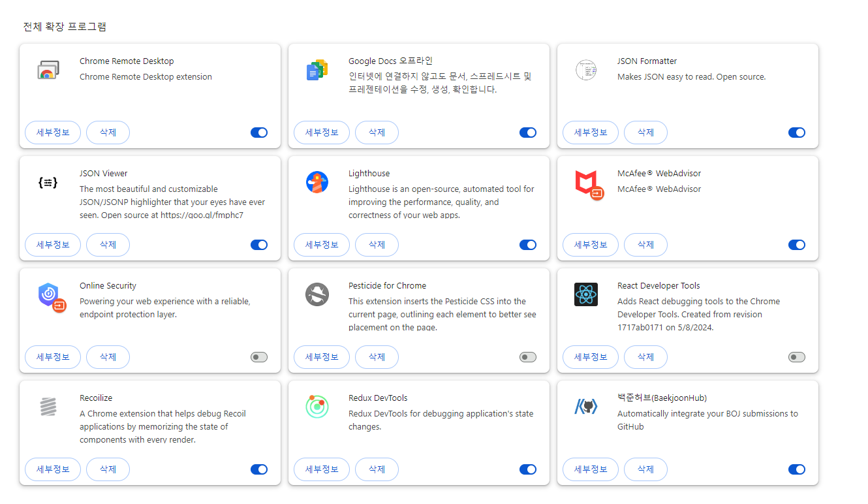The height and width of the screenshot is (504, 868).
Task: Remove Redux DevTools with 삭제
Action: point(377,469)
